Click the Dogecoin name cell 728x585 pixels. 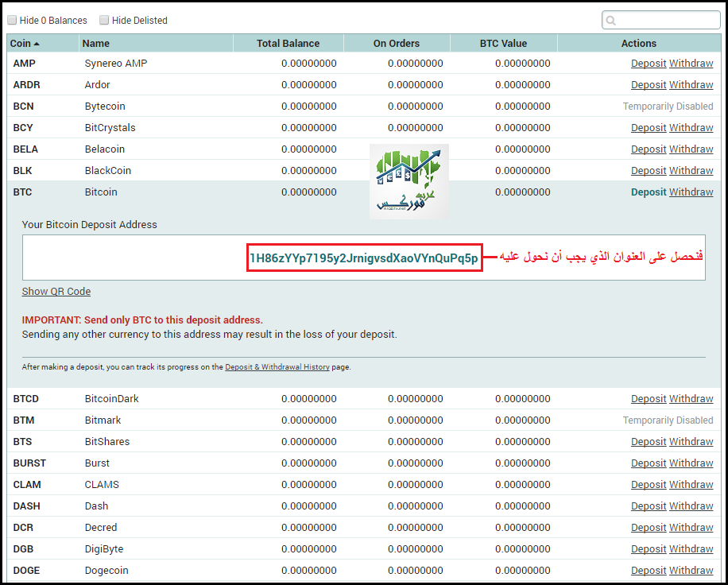pos(106,570)
